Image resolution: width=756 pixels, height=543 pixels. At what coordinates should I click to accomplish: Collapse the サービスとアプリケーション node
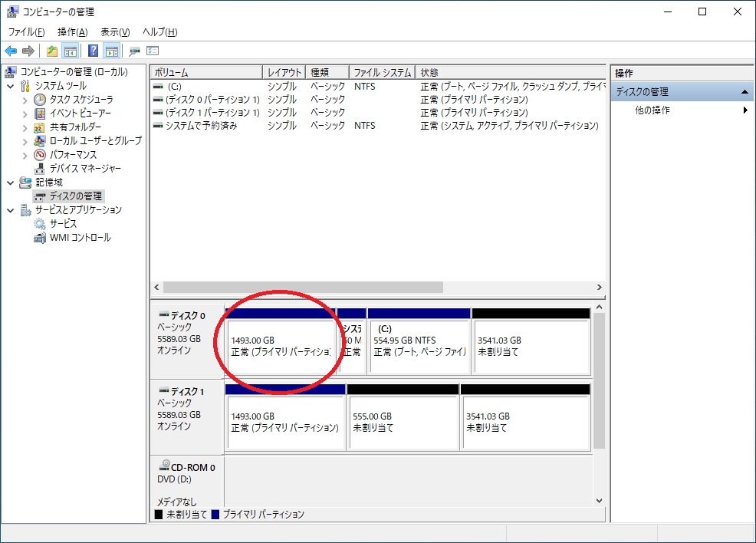pos(11,211)
